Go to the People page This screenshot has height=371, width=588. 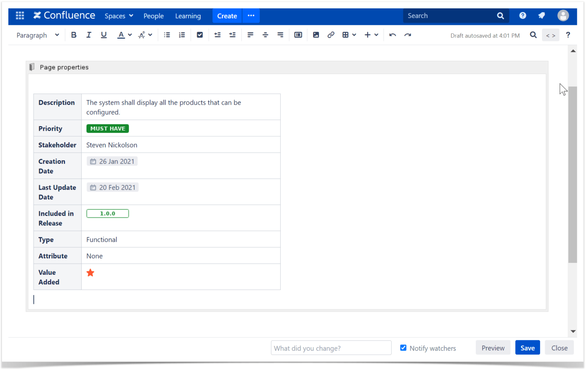(x=154, y=16)
